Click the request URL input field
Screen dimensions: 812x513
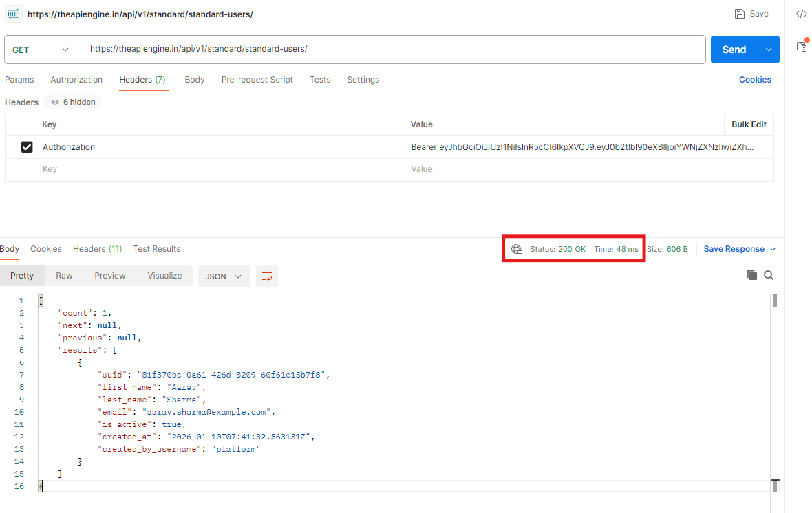click(392, 50)
